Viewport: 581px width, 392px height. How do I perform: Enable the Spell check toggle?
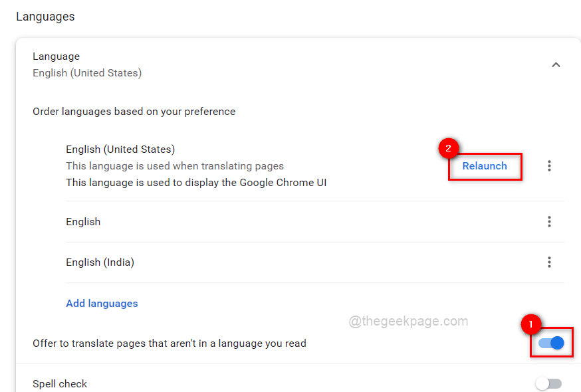coord(549,383)
